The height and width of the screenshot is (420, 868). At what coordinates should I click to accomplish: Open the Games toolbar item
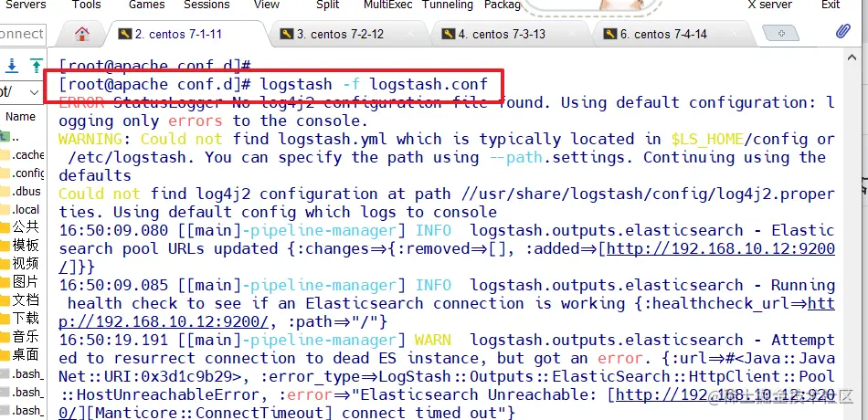click(147, 5)
